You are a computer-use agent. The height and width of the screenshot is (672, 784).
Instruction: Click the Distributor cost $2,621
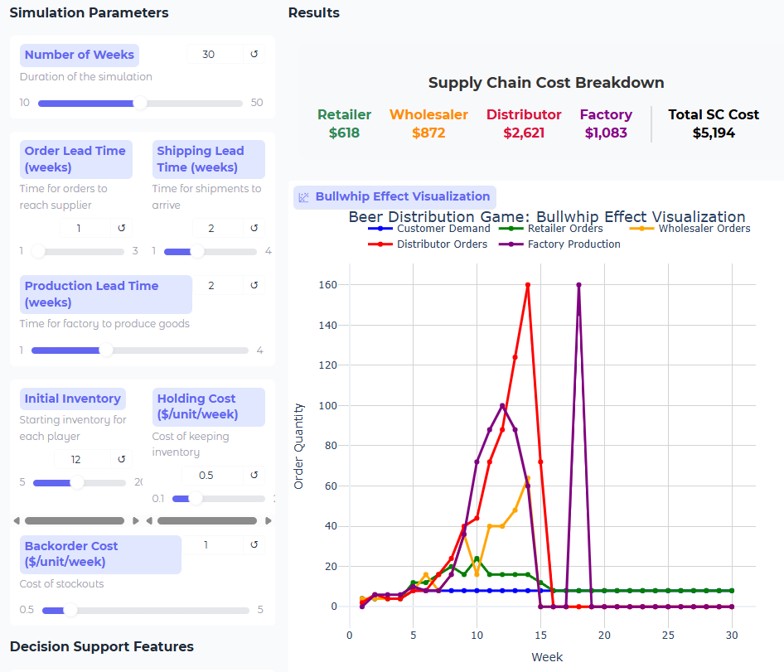[x=524, y=133]
